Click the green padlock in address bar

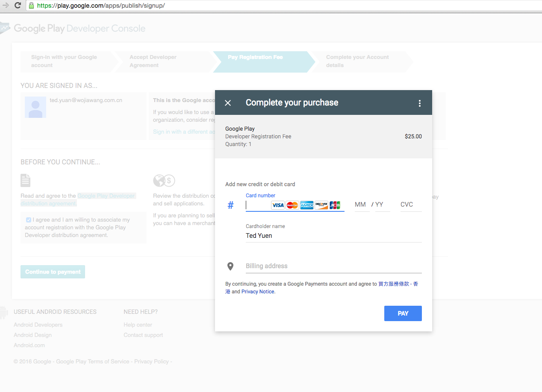coord(31,6)
